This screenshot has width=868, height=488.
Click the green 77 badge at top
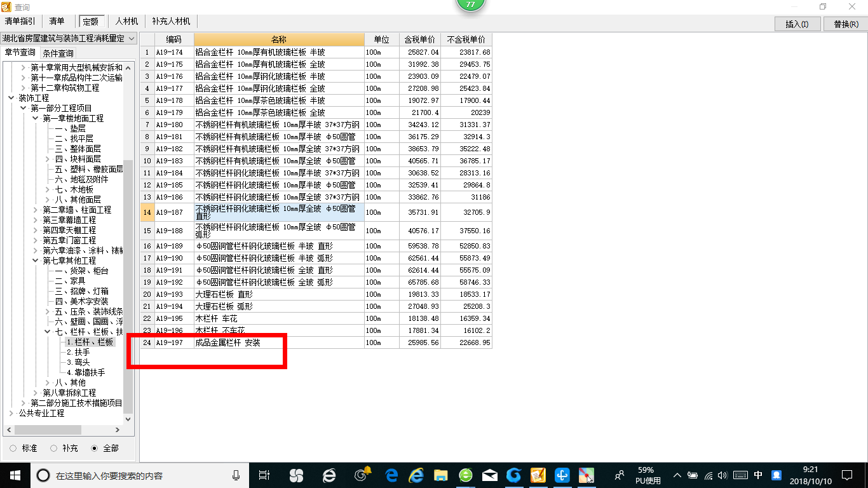(x=471, y=4)
